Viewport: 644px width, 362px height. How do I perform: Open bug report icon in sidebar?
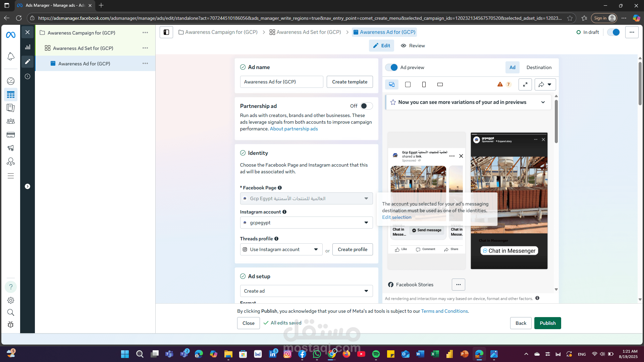(x=11, y=324)
